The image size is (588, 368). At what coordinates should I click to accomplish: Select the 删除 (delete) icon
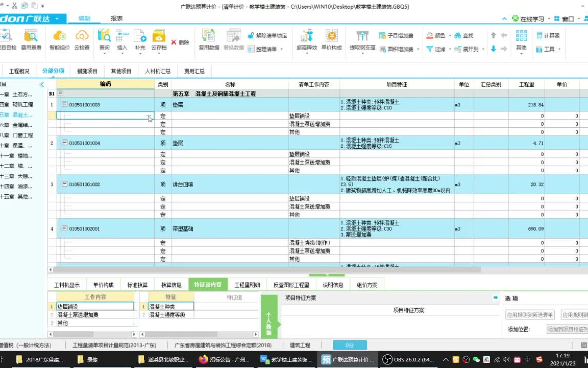(181, 43)
